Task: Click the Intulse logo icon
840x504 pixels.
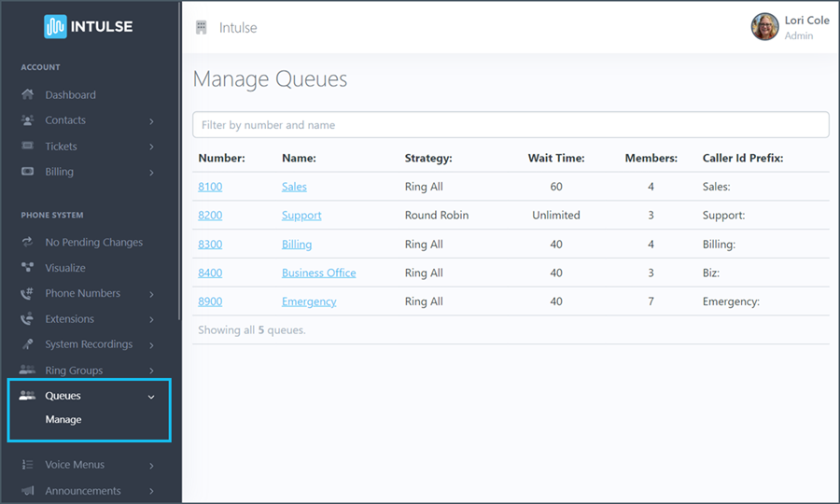Action: pos(55,26)
